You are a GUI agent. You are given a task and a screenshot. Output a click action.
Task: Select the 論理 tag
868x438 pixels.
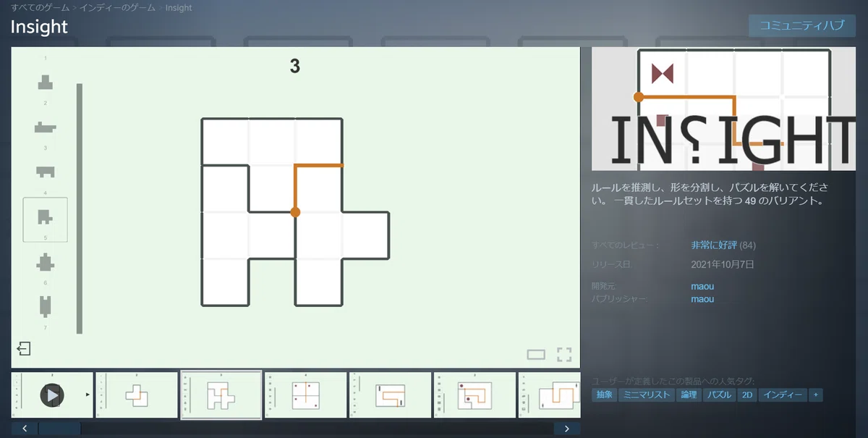point(689,395)
